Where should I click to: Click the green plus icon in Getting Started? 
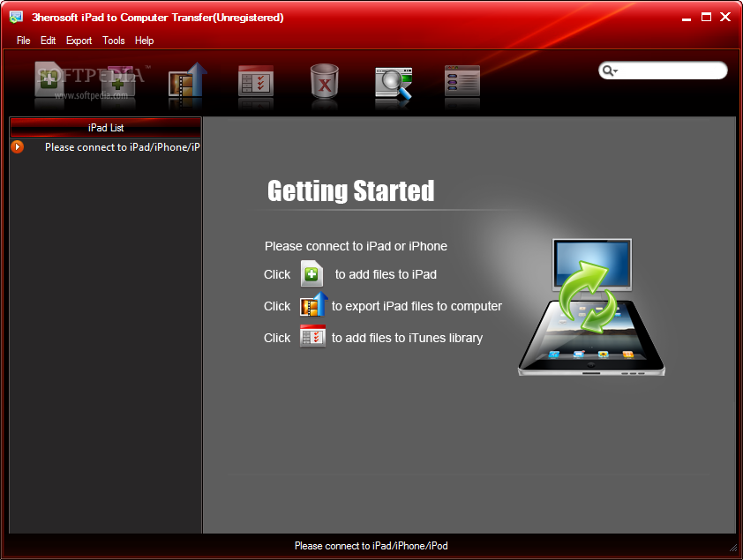312,274
